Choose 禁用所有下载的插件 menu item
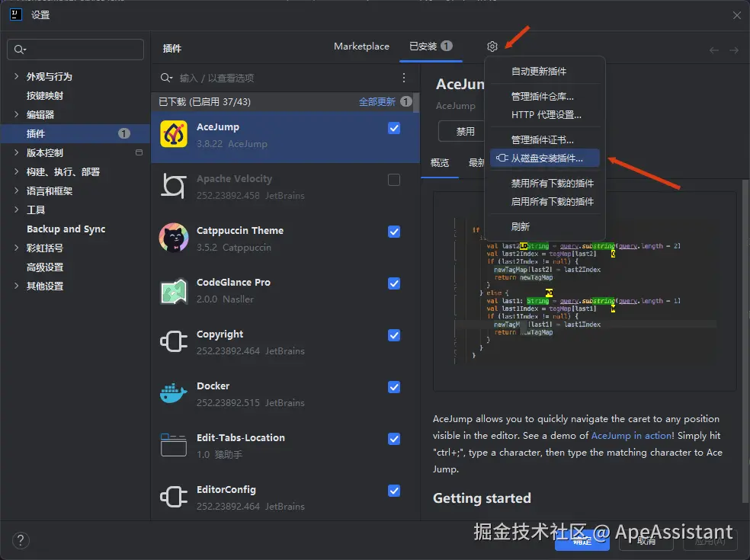 pos(545,183)
